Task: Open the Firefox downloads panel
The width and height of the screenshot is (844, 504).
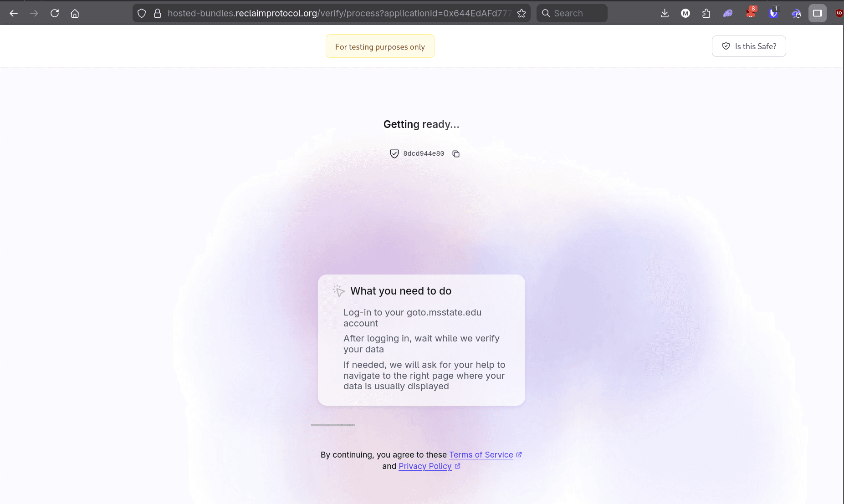Action: pyautogui.click(x=665, y=13)
